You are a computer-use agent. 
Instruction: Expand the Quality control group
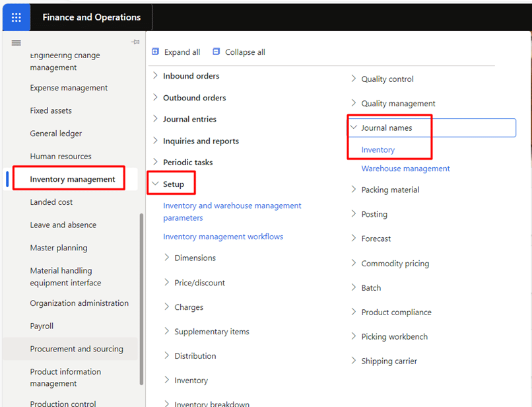pyautogui.click(x=354, y=79)
